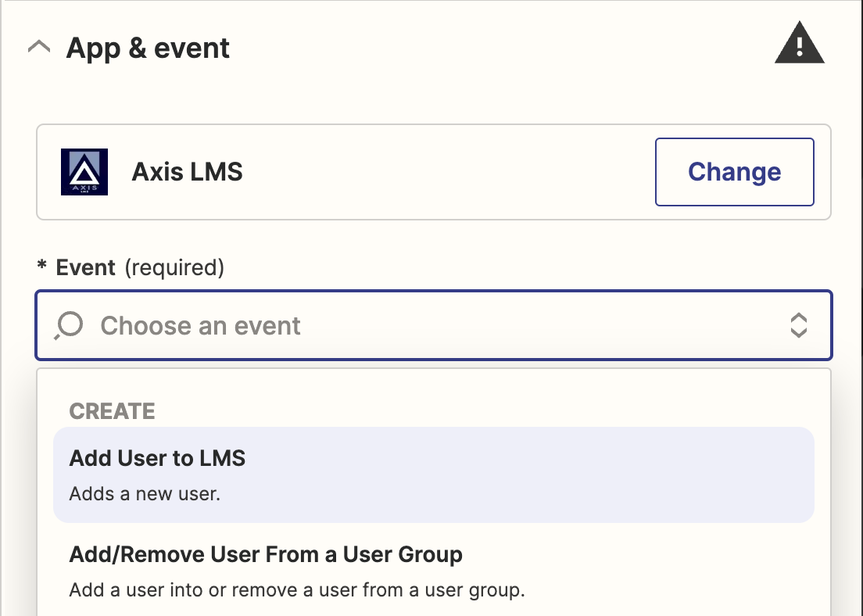The image size is (863, 616).
Task: Click the magnifier search icon in Event field
Action: pyautogui.click(x=69, y=325)
